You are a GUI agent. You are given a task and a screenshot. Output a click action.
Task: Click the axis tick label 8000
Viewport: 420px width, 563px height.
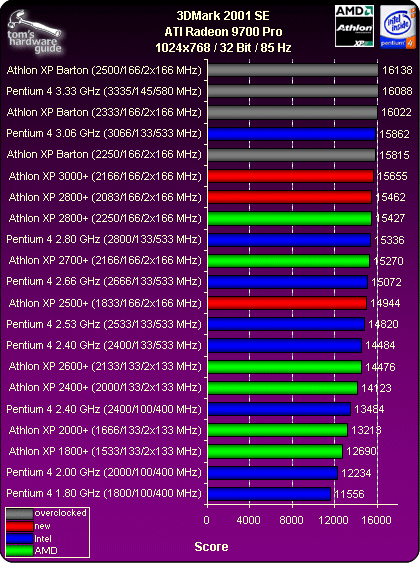291,520
